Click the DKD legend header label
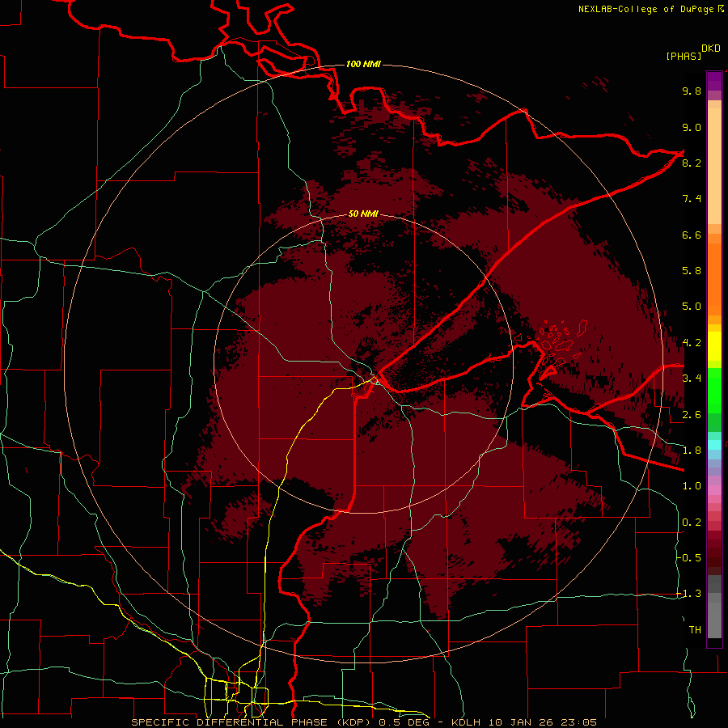This screenshot has height=728, width=728. pos(711,49)
